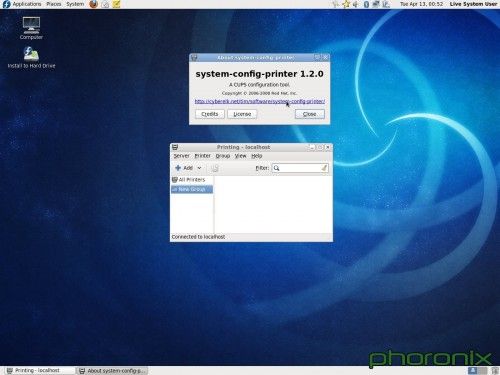This screenshot has width=500, height=375.
Task: Click inside the Filter search field
Action: coord(300,168)
